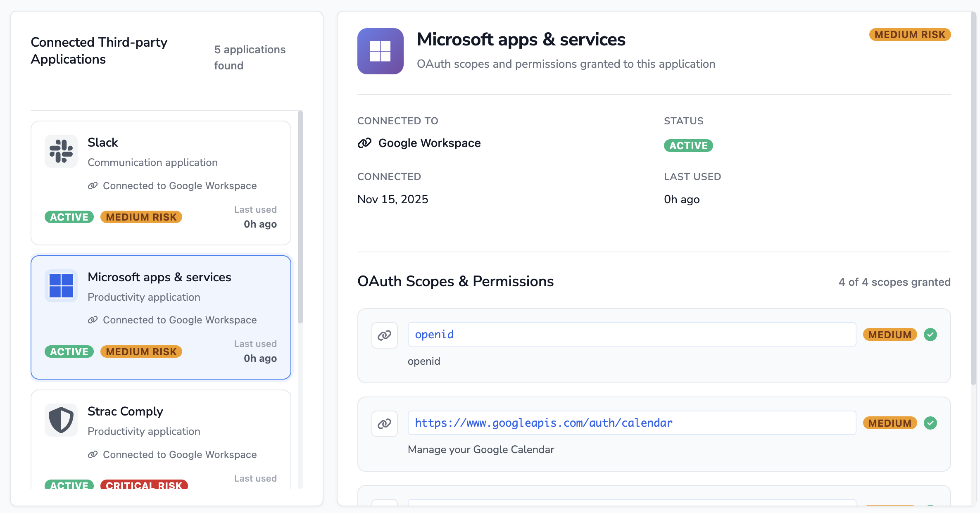
Task: Click the large purple Microsoft header icon
Action: (x=380, y=51)
